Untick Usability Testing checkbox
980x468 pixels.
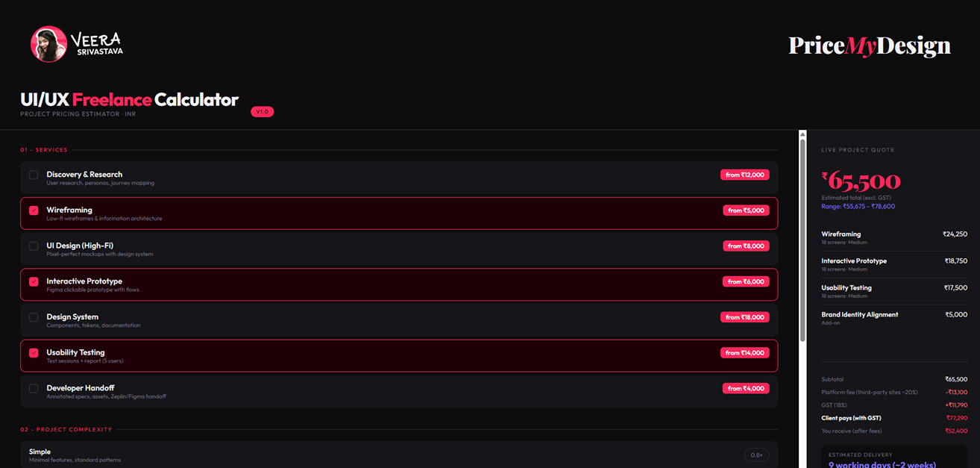[34, 353]
